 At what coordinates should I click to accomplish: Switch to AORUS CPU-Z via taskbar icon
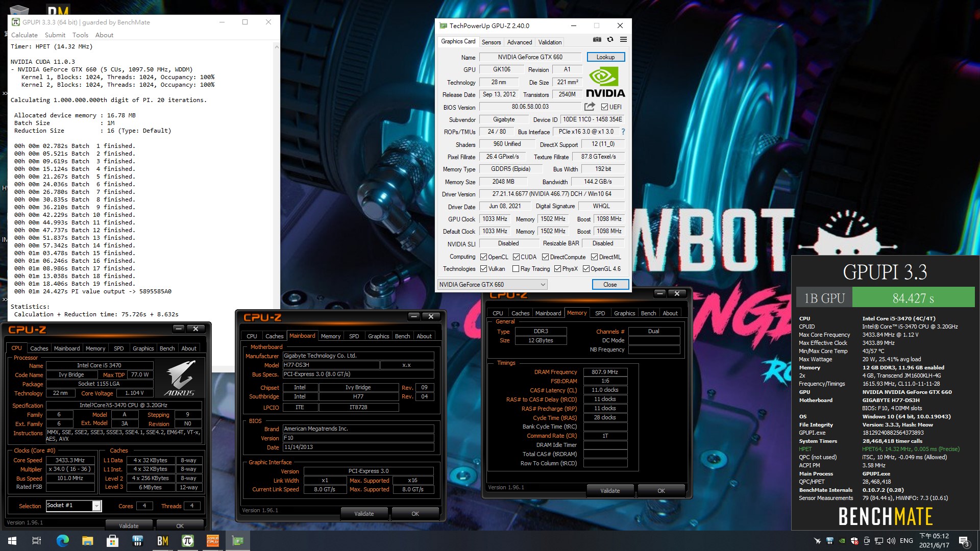pyautogui.click(x=212, y=541)
